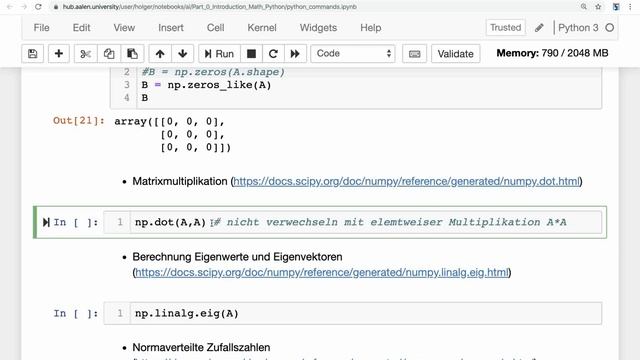Click the browser forward arrow
This screenshot has width=640, height=360.
(24, 7)
